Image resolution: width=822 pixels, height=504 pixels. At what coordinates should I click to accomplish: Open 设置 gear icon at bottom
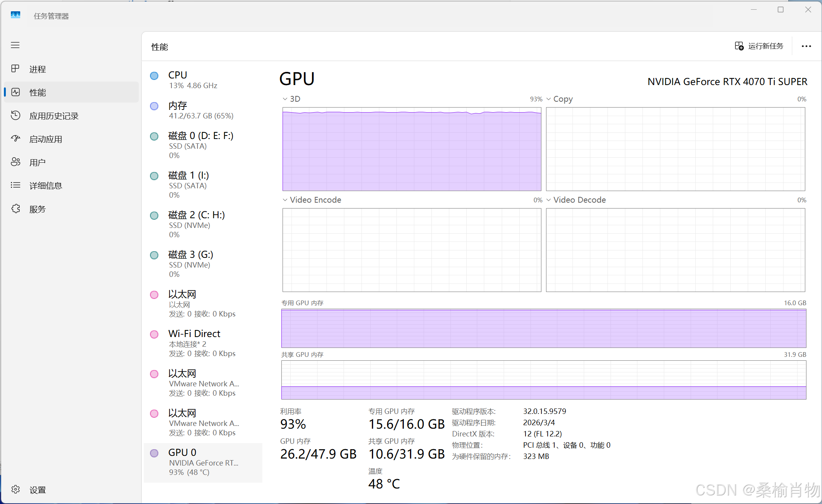(x=15, y=489)
